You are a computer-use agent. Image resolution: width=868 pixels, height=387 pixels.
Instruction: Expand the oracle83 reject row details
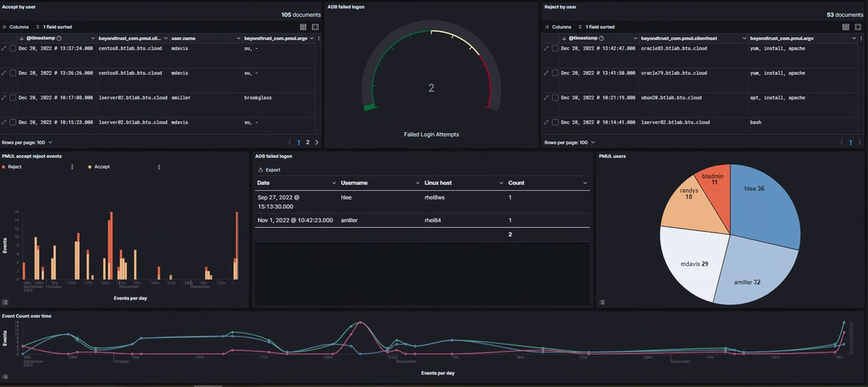[547, 49]
